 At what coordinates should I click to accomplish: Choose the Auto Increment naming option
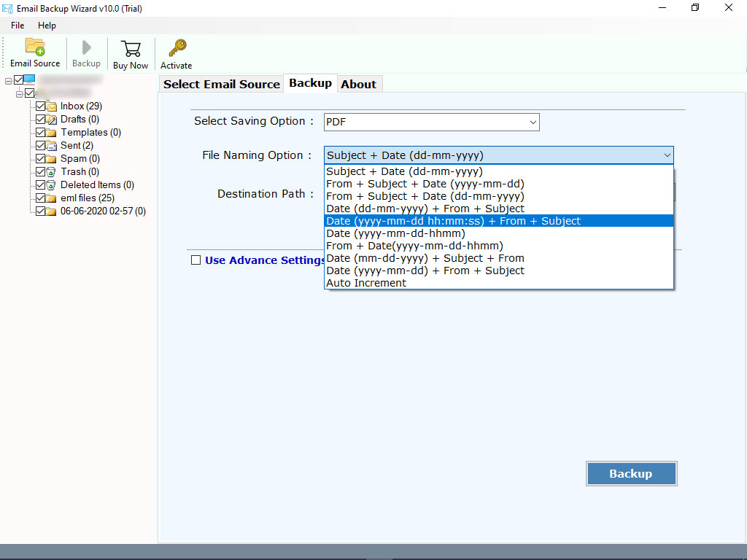pos(499,283)
